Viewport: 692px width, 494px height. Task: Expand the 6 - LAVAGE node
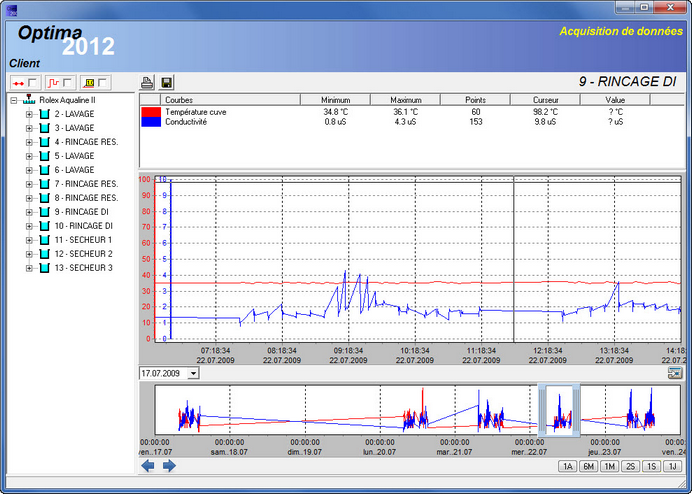[x=29, y=170]
